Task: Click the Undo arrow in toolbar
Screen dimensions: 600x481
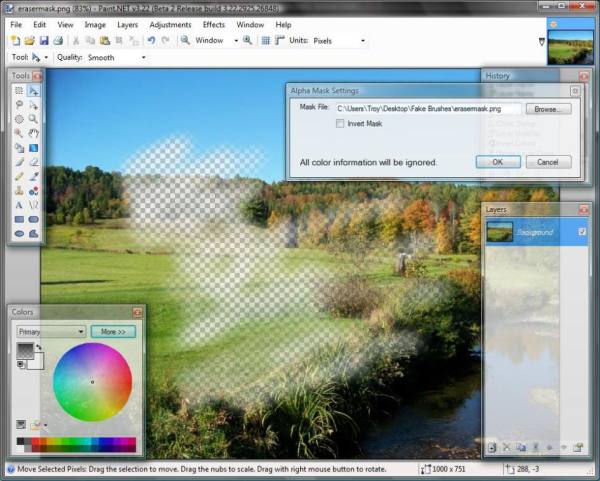Action: point(150,41)
